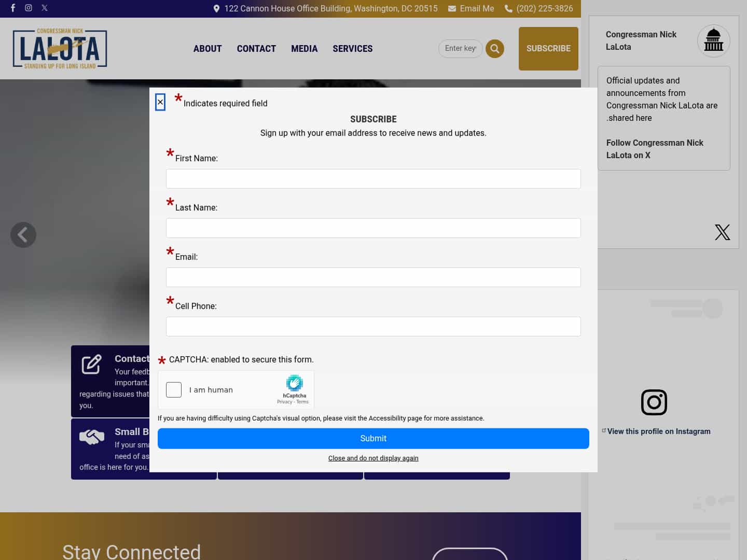The image size is (747, 560).
Task: Click the phone handset icon in the top bar
Action: point(508,9)
